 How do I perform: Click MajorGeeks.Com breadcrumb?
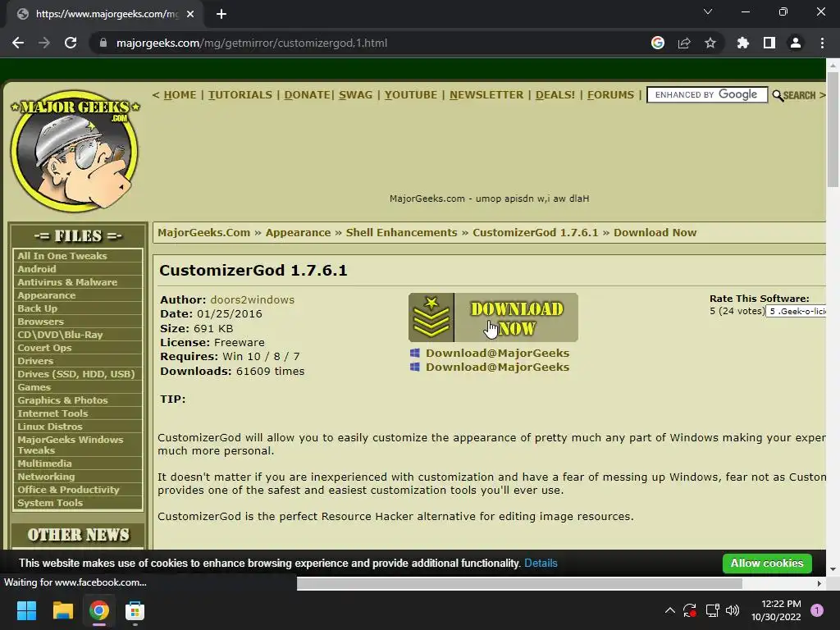click(x=204, y=232)
